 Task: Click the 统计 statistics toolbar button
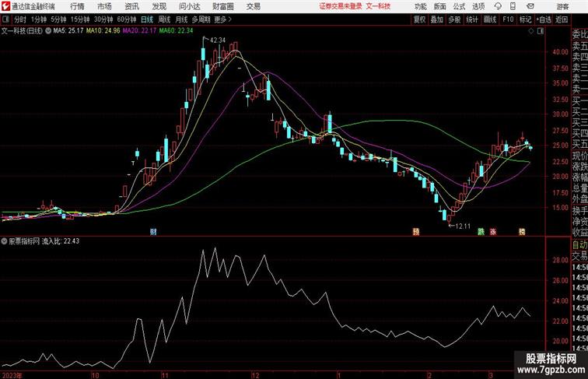pyautogui.click(x=472, y=19)
